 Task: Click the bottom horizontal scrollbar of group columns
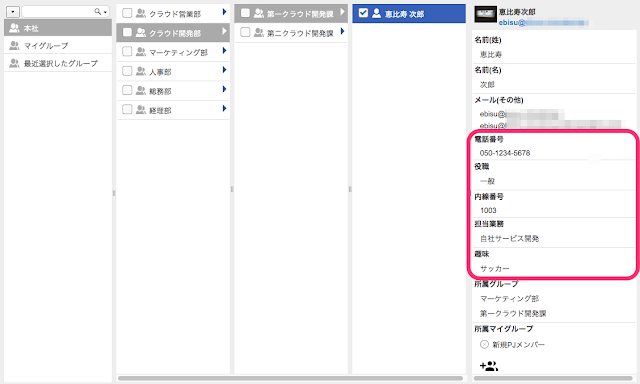(x=290, y=378)
